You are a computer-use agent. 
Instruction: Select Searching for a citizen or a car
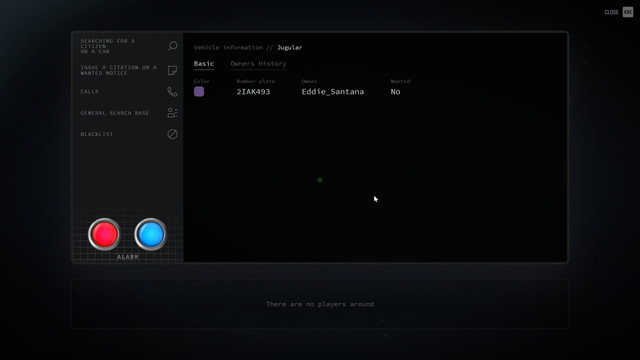tap(108, 46)
